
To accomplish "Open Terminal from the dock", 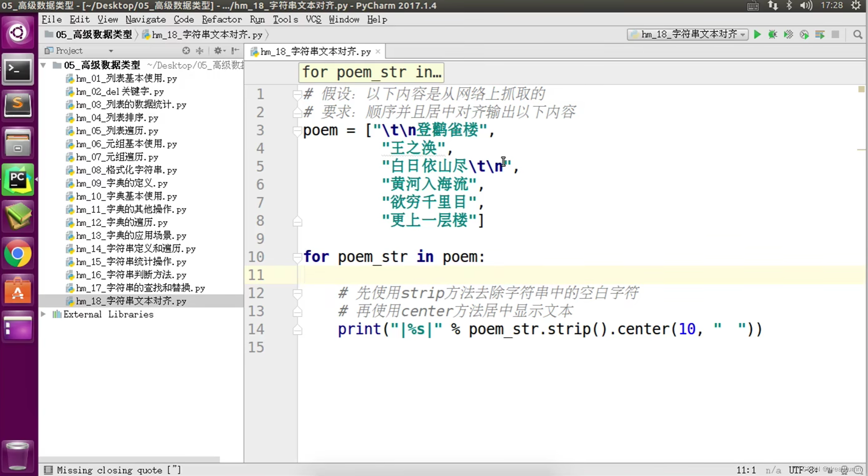I will click(x=18, y=70).
